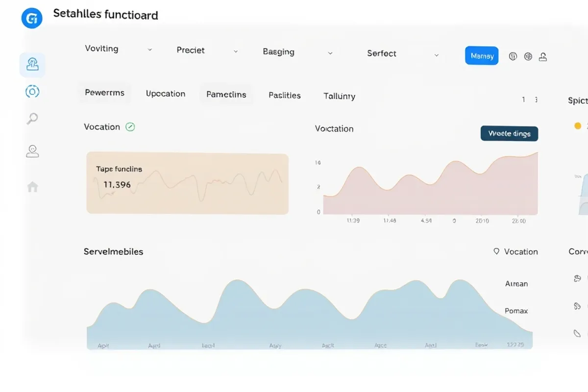The image size is (588, 392).
Task: Click the blue Manay button
Action: coord(482,56)
